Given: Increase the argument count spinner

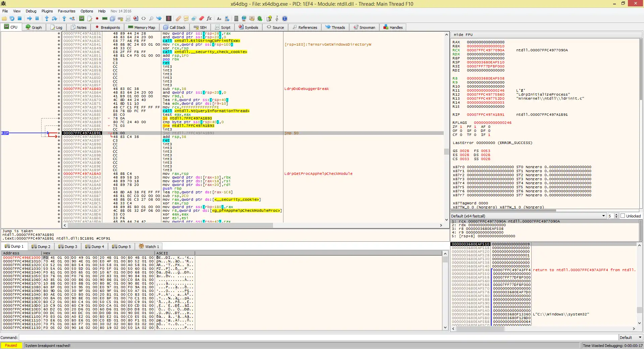Looking at the screenshot, I should pos(616,215).
